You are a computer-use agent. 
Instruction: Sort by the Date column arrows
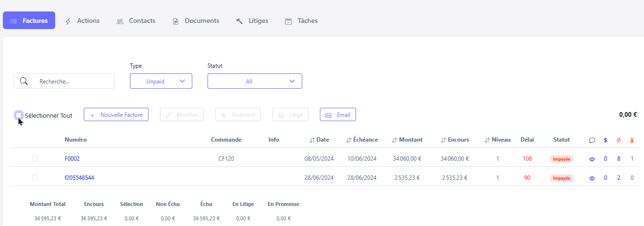[312, 140]
